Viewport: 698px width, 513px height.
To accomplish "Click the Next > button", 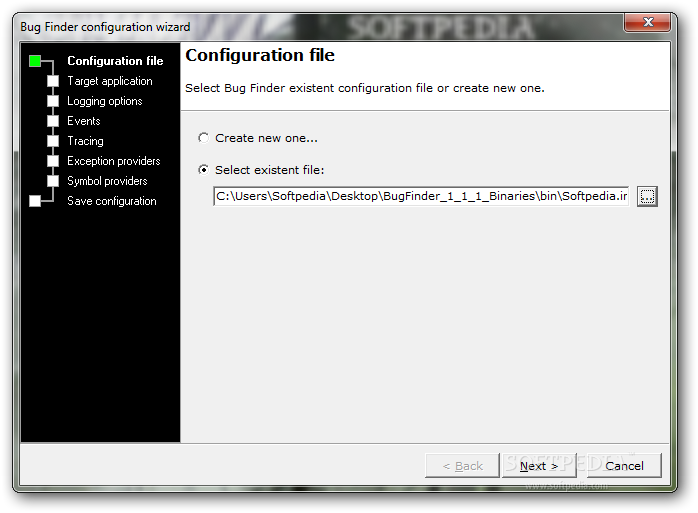I will [539, 466].
